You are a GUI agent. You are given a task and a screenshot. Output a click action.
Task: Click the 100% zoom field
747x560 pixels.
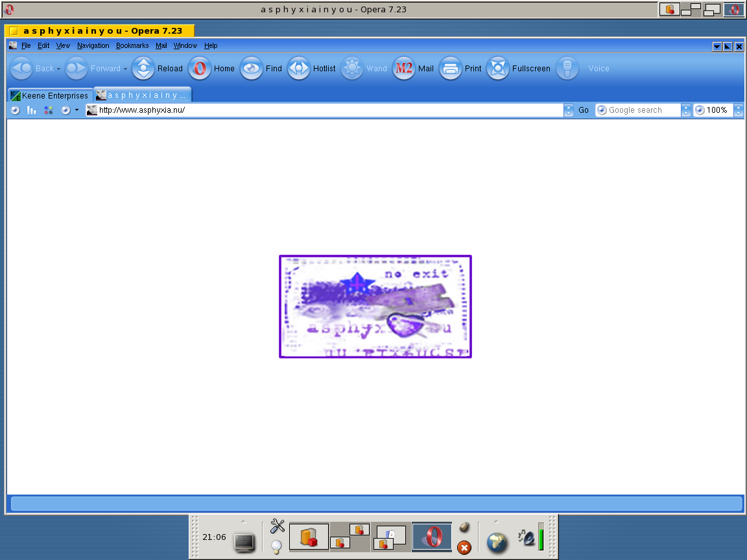[x=713, y=110]
